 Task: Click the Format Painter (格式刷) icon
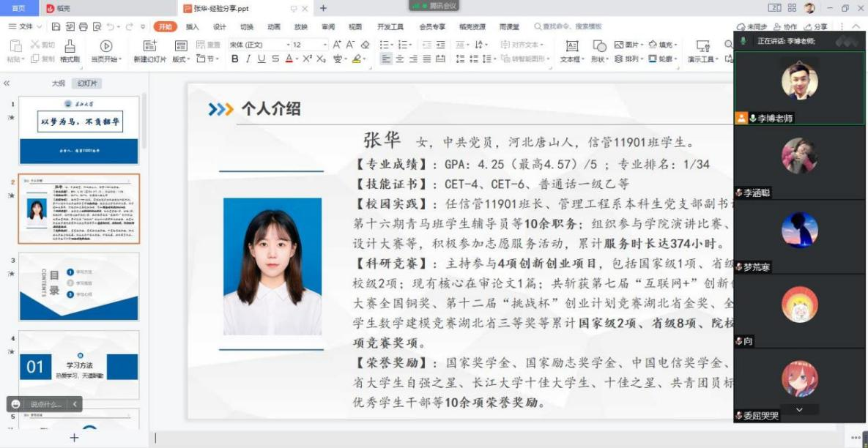tap(70, 51)
